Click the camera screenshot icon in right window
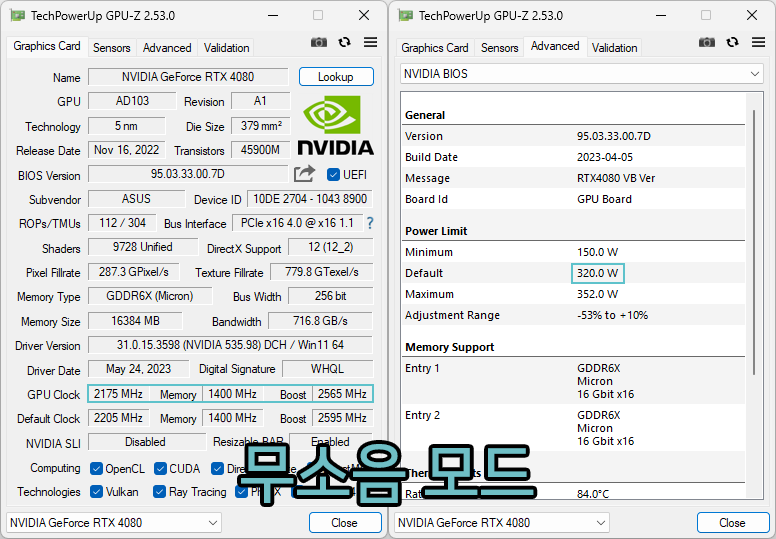Image resolution: width=776 pixels, height=539 pixels. click(707, 43)
